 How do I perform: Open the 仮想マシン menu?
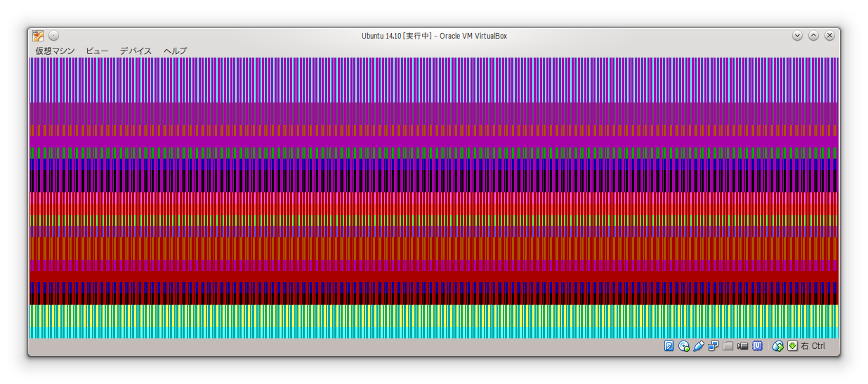tap(55, 51)
